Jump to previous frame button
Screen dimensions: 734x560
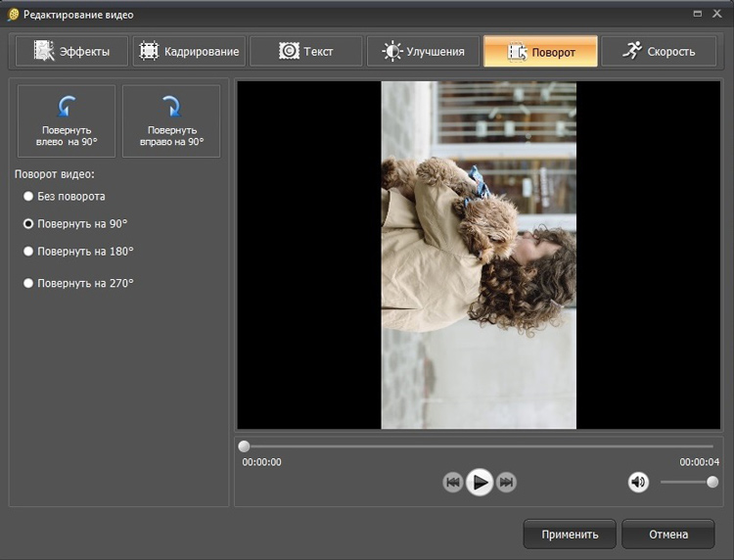(x=453, y=483)
